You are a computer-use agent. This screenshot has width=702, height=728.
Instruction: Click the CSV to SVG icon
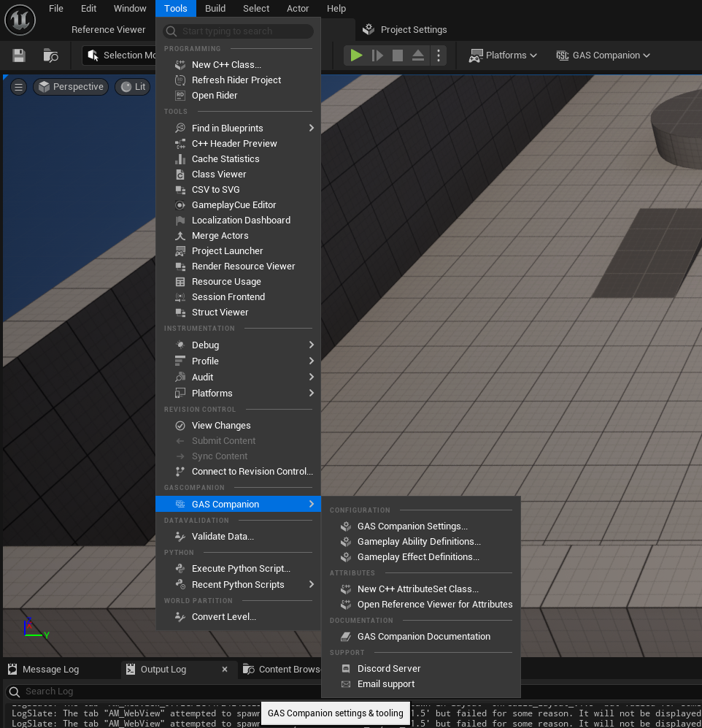pos(180,189)
